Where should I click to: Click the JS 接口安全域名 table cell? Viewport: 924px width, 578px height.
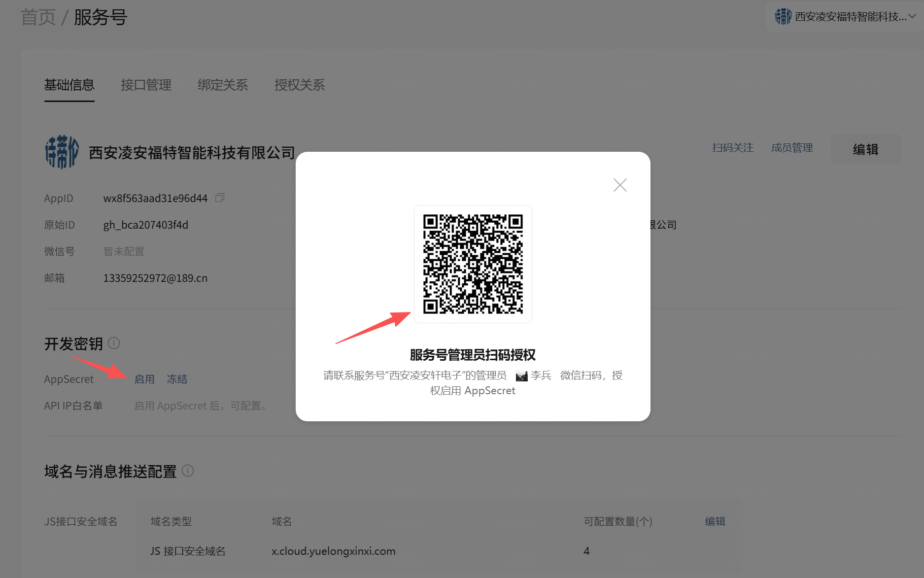tap(188, 551)
